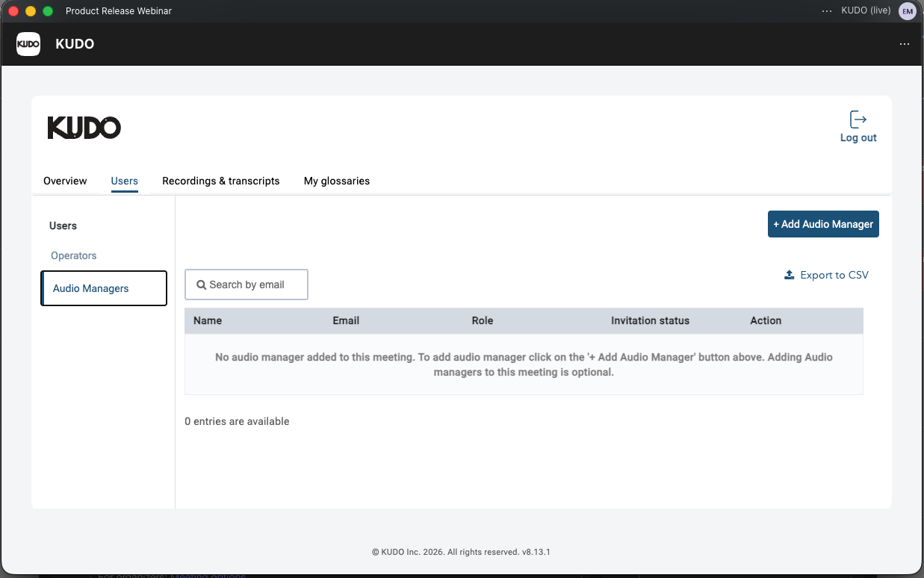Select Audio Managers in the sidebar
This screenshot has width=924, height=578.
coord(104,288)
